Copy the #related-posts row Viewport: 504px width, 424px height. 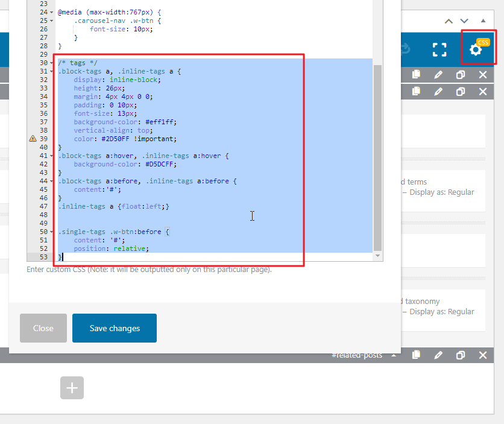coord(416,355)
